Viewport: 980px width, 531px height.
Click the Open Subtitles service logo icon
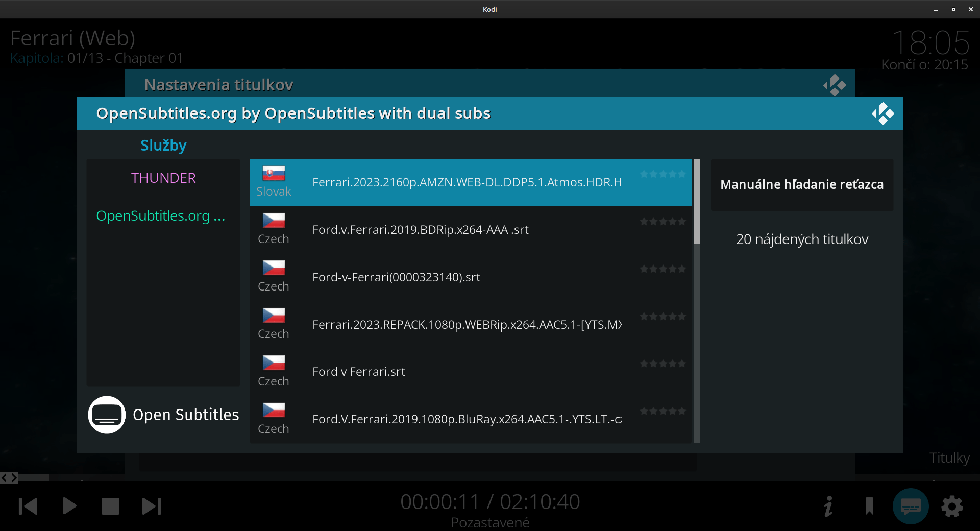[x=107, y=415]
